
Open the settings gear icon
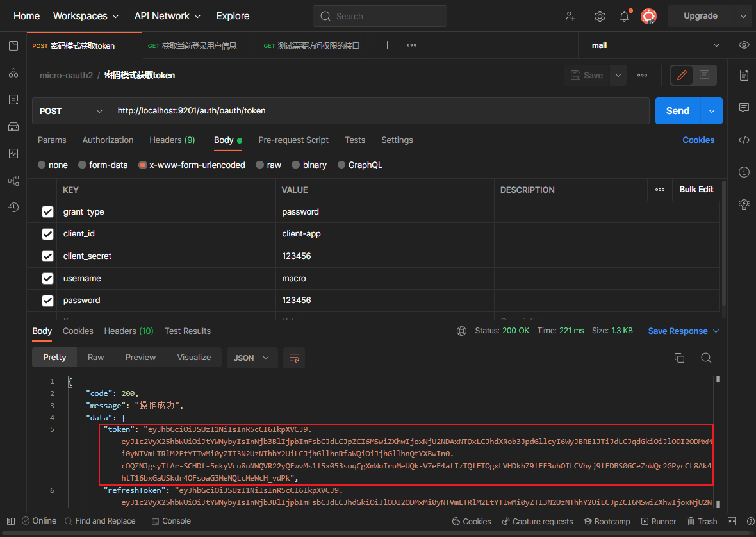[600, 17]
